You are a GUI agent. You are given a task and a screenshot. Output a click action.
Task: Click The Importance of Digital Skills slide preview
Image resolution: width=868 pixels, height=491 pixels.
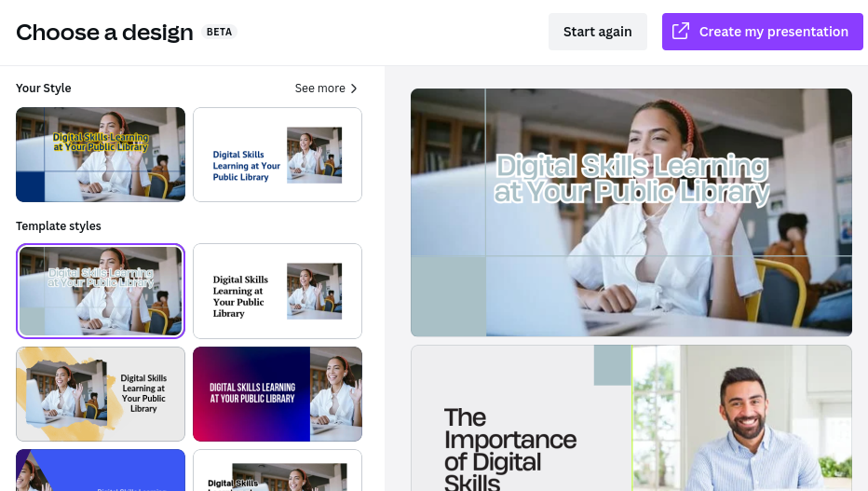coord(631,418)
